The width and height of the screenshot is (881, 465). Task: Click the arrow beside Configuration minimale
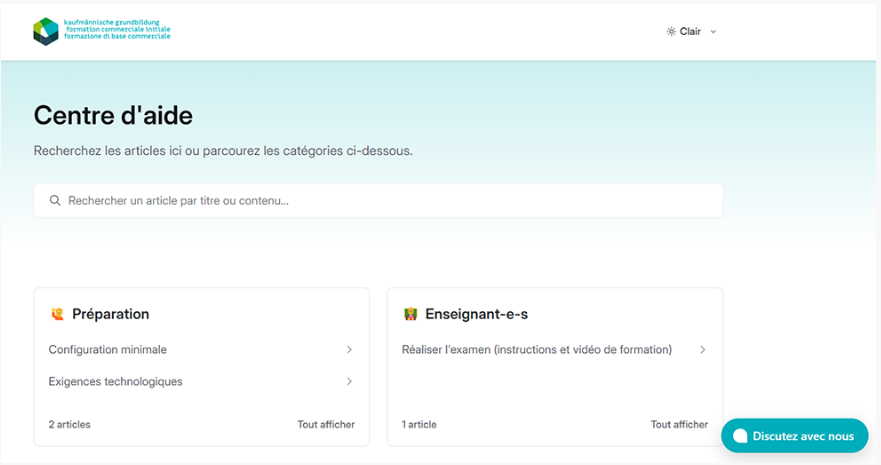[x=349, y=350]
